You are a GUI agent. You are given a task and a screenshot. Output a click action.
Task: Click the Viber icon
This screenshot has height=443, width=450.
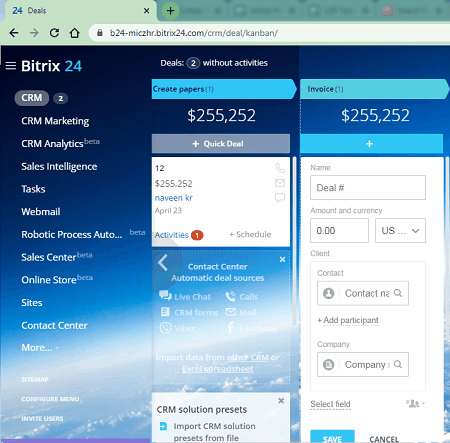(x=165, y=328)
